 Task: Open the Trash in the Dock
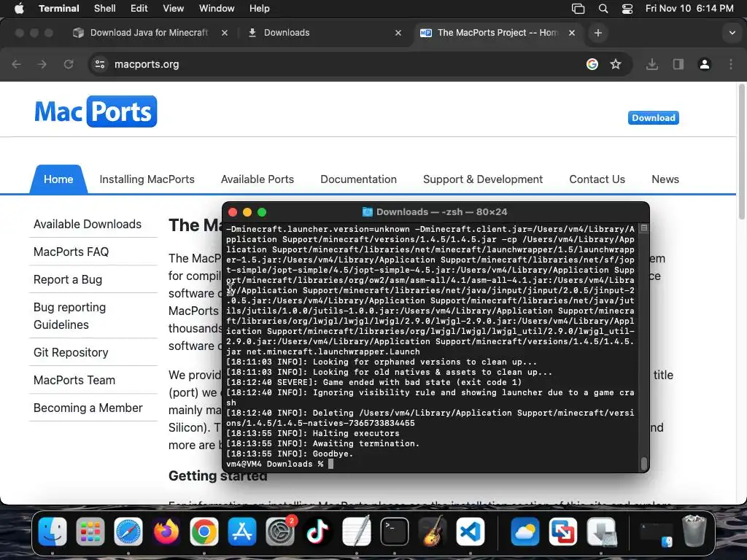[694, 532]
